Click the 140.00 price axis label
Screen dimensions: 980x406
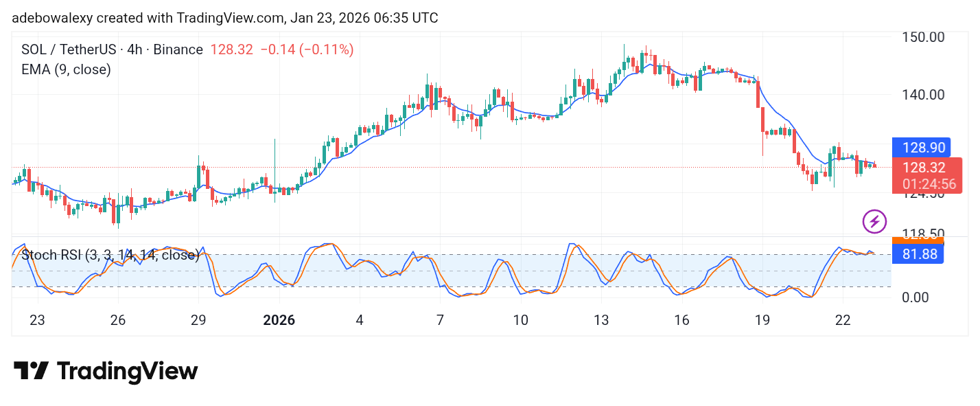click(x=923, y=95)
